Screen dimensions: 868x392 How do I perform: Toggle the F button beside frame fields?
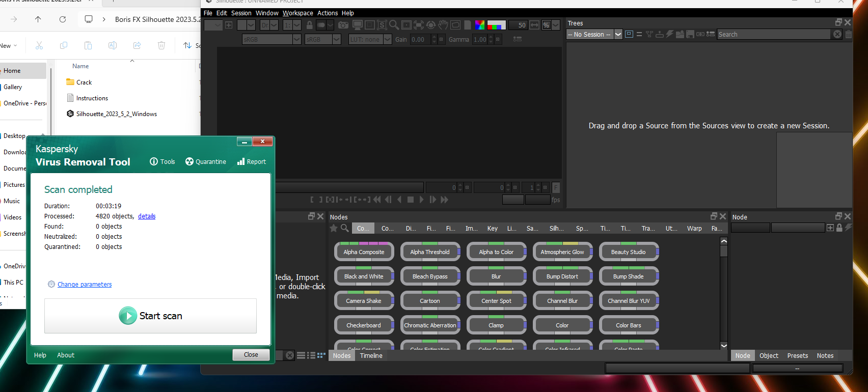pyautogui.click(x=556, y=187)
